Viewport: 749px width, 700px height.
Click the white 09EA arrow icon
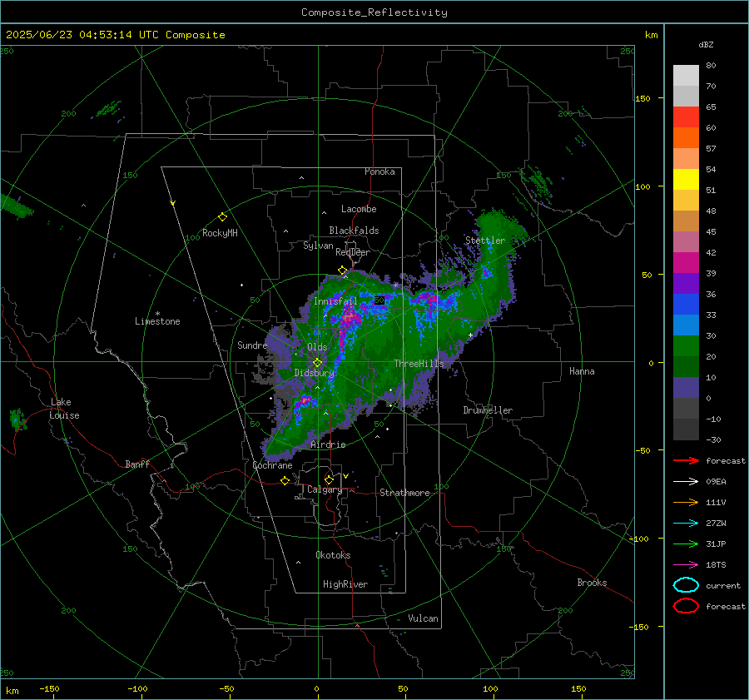coord(686,481)
